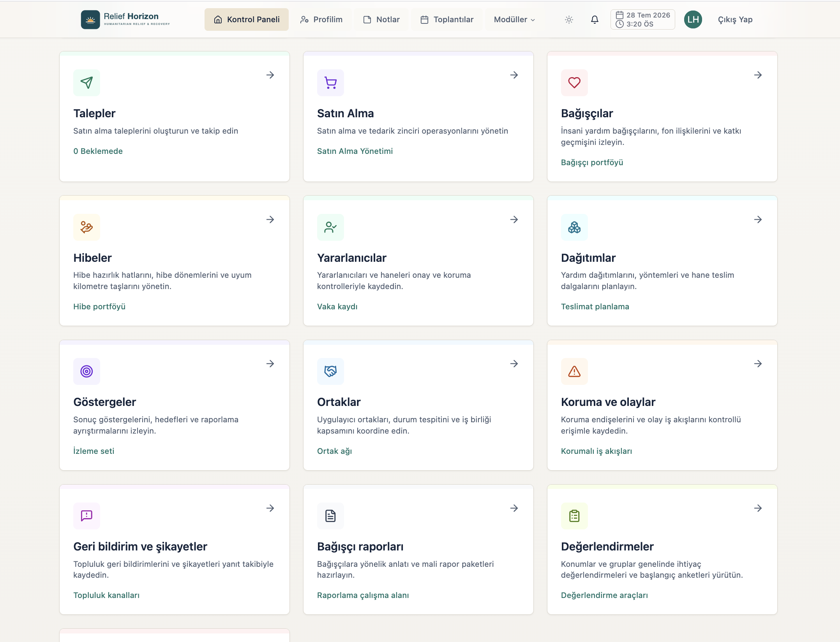Viewport: 840px width, 642px height.
Task: Select the Hibeler hand coins icon
Action: pos(86,227)
